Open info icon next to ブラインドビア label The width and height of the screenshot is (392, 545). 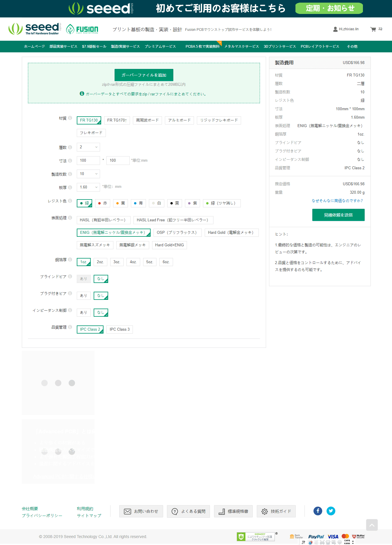[70, 277]
